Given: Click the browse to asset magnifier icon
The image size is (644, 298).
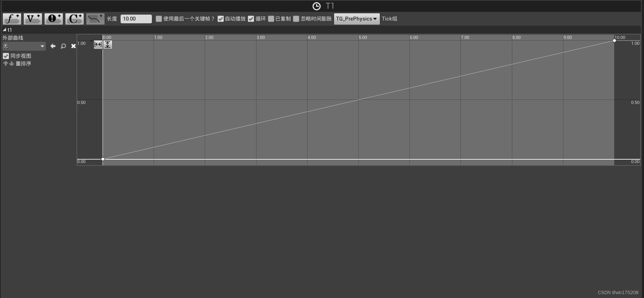Looking at the screenshot, I should pos(63,46).
